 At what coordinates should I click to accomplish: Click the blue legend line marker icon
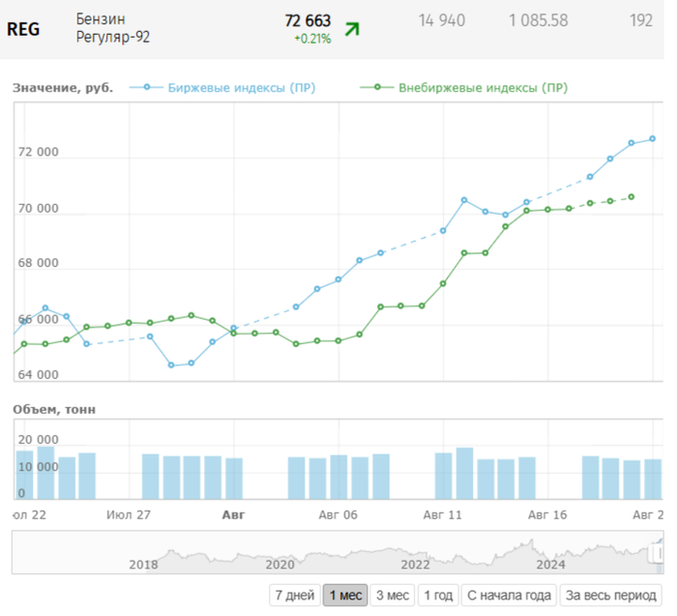point(147,87)
